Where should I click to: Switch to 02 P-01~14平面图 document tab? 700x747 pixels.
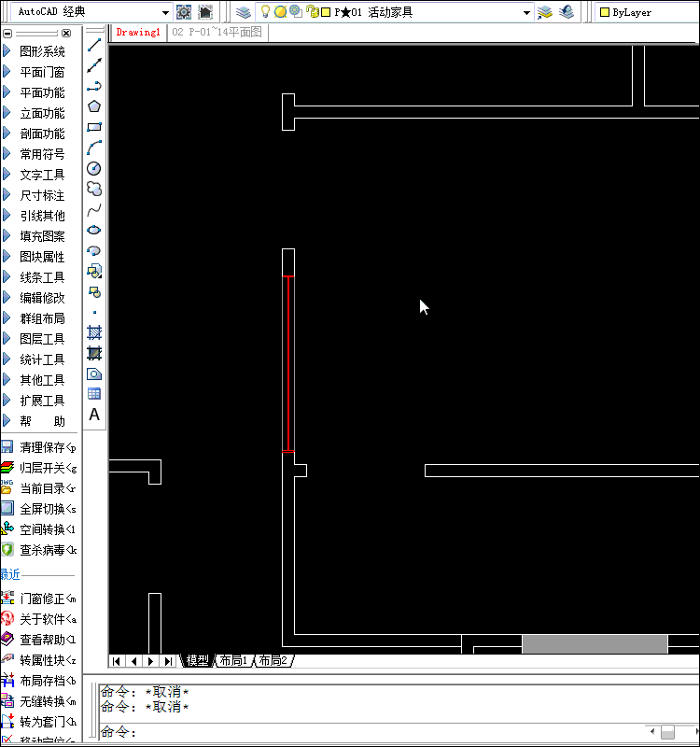click(217, 33)
